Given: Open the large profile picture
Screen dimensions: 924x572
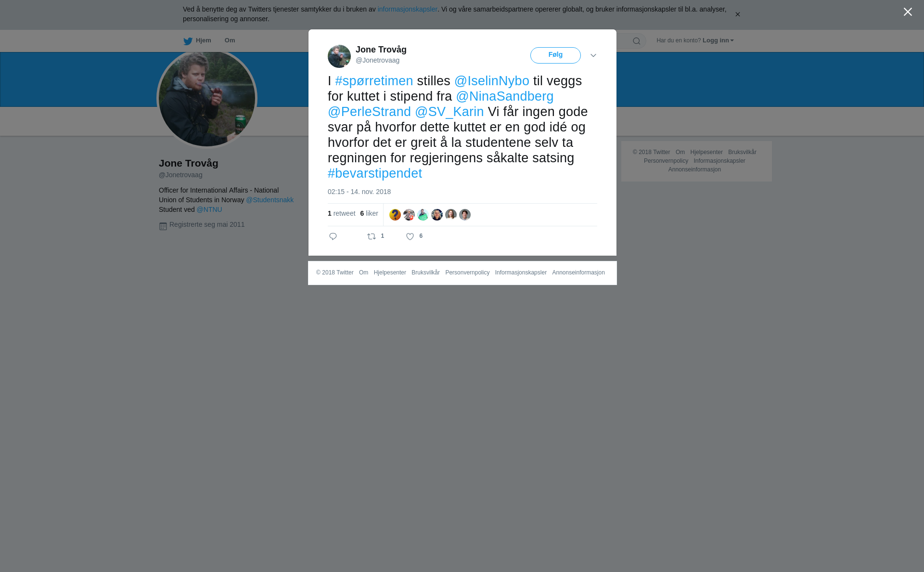Looking at the screenshot, I should tap(207, 98).
